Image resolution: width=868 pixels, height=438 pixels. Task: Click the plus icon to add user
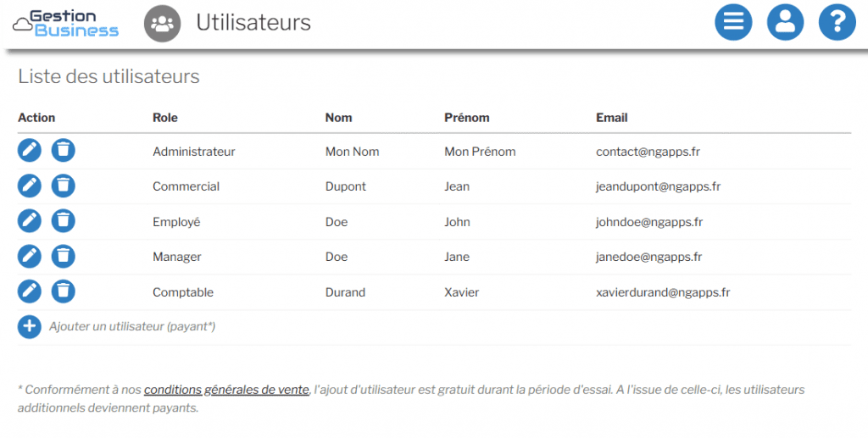[30, 326]
